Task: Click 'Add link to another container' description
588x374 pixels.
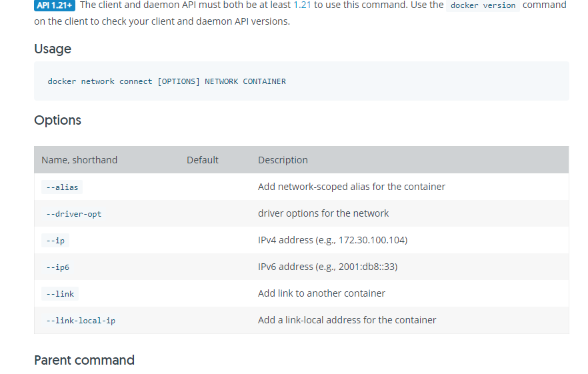Action: (321, 293)
